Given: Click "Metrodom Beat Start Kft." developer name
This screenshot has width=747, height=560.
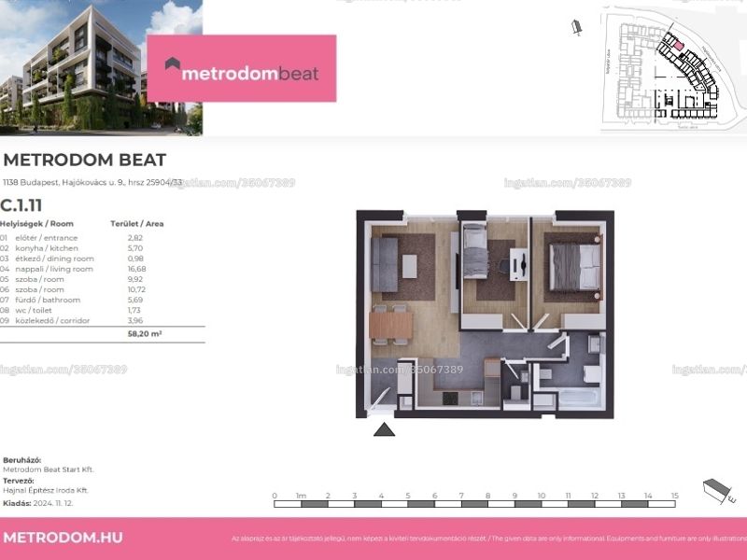Looking at the screenshot, I should click(49, 469).
